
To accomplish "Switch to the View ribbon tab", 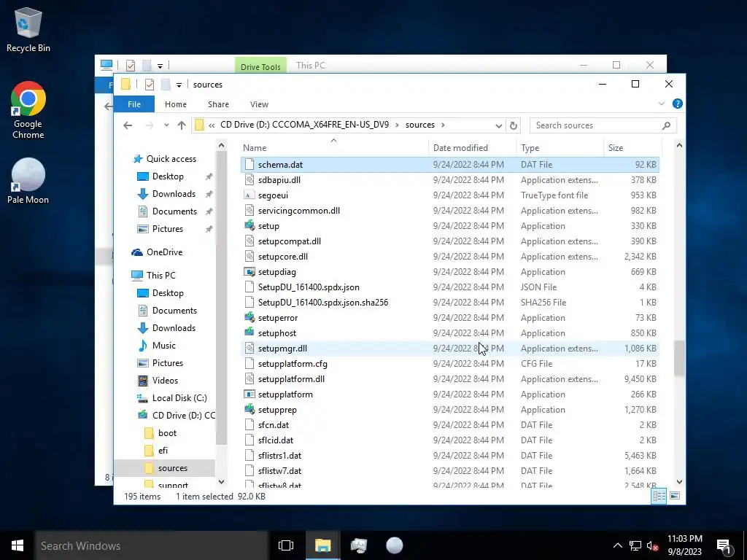I will pos(259,104).
